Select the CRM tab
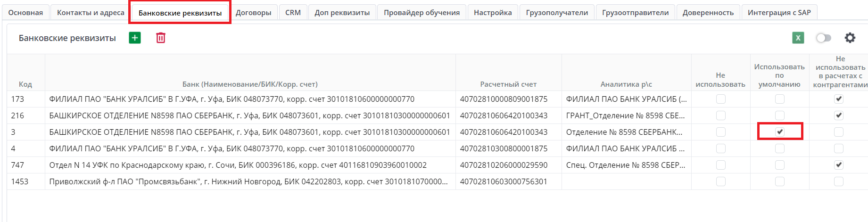Image resolution: width=868 pixels, height=222 pixels. tap(293, 13)
